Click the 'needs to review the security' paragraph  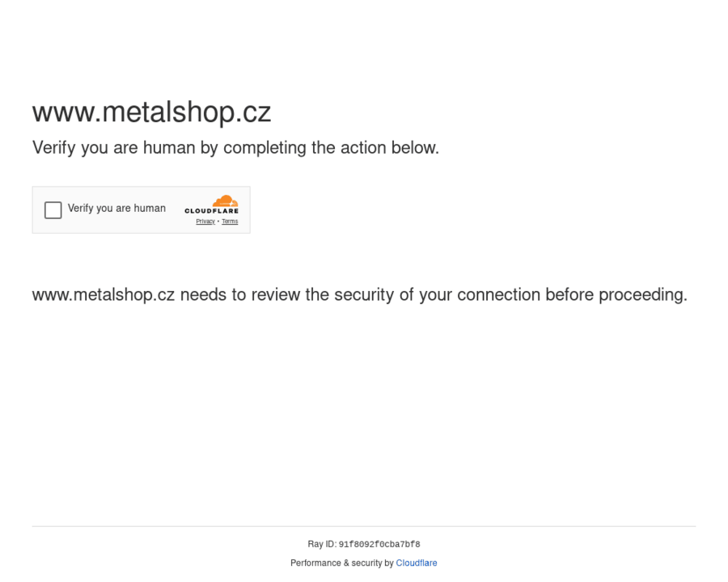pos(359,295)
